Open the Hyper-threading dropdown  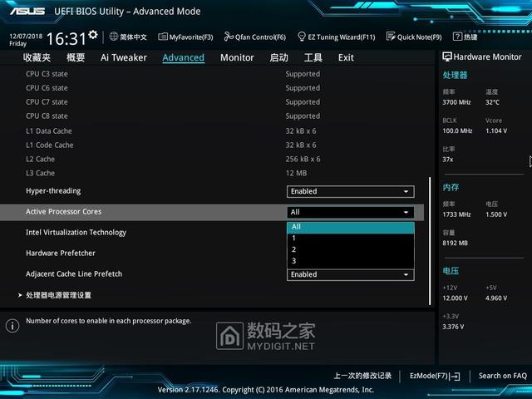click(351, 191)
